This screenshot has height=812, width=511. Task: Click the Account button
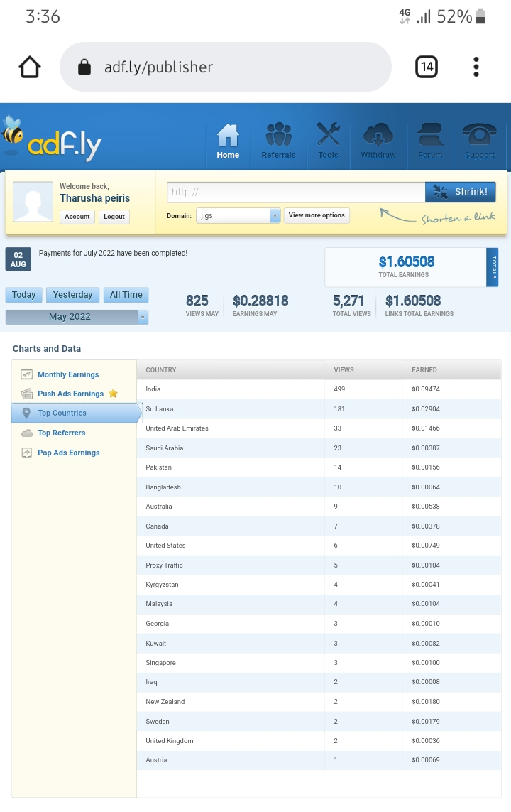(77, 217)
